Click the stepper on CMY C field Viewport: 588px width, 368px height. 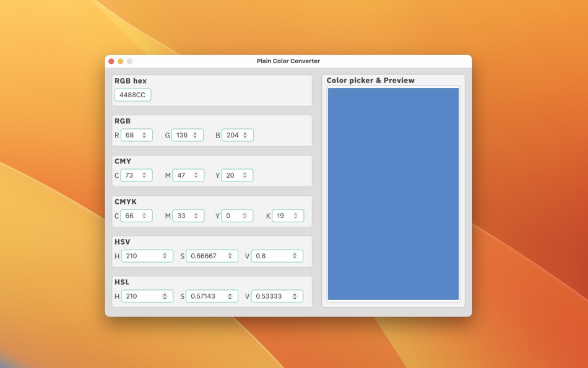tap(144, 175)
